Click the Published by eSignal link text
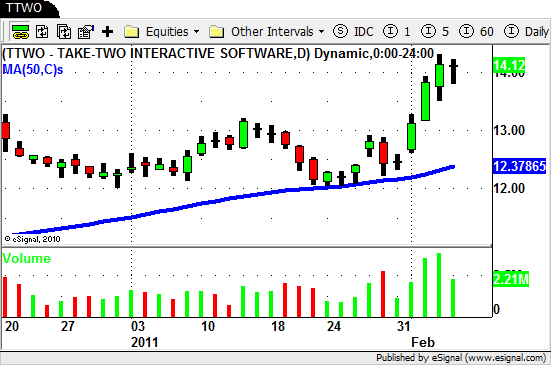551x365 pixels. pyautogui.click(x=461, y=358)
